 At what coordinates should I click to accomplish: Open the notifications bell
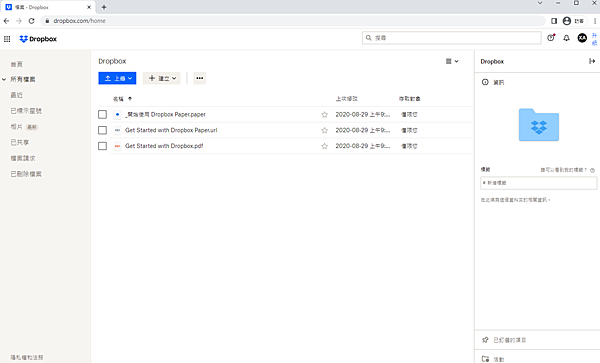pos(566,38)
